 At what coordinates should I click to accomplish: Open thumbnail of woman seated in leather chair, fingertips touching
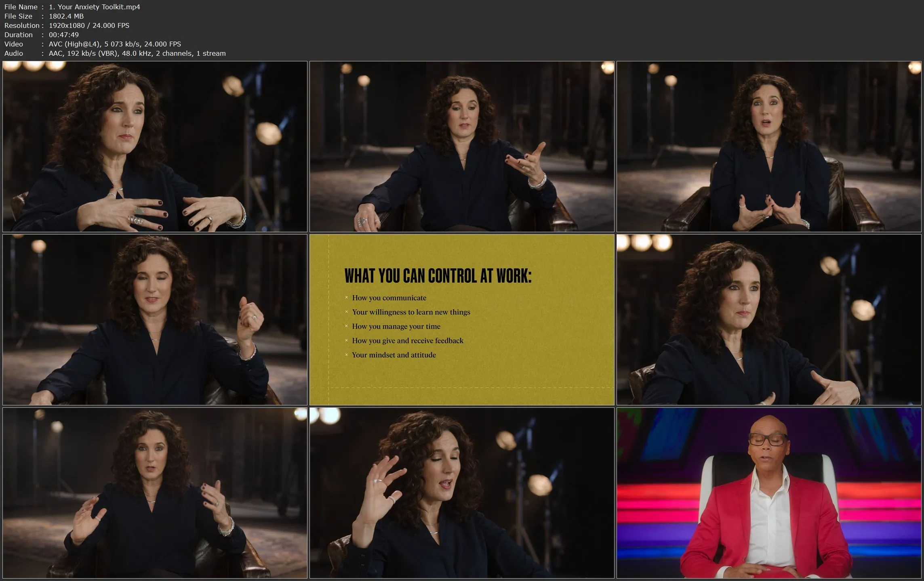769,147
